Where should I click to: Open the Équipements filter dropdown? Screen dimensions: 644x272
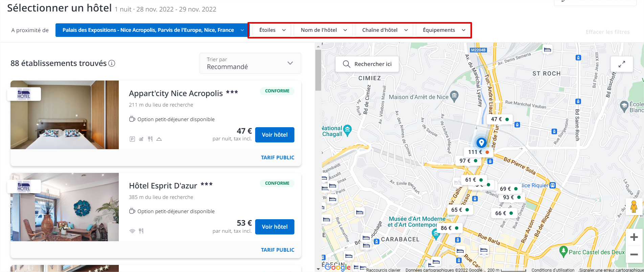coord(444,30)
